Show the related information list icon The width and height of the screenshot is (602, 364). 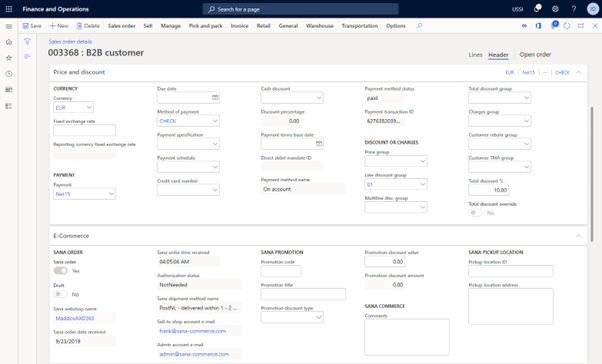[27, 56]
